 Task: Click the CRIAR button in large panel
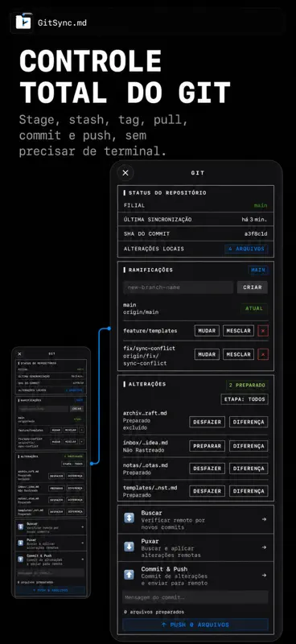(x=253, y=287)
